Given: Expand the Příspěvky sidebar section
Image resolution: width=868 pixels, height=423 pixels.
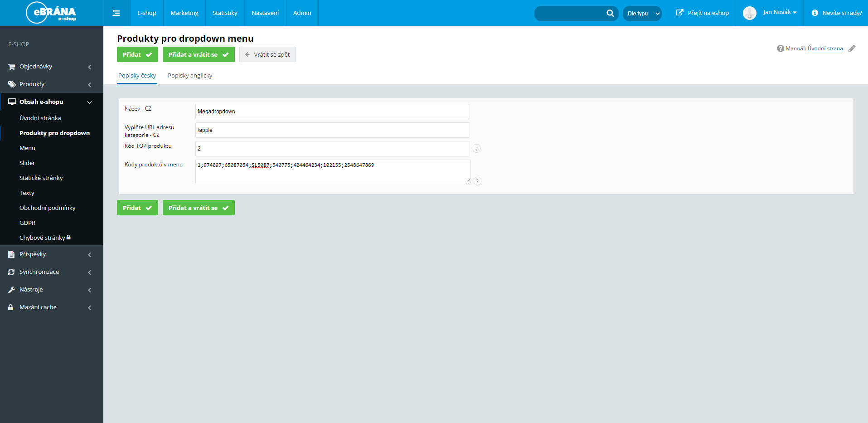Looking at the screenshot, I should click(90, 255).
